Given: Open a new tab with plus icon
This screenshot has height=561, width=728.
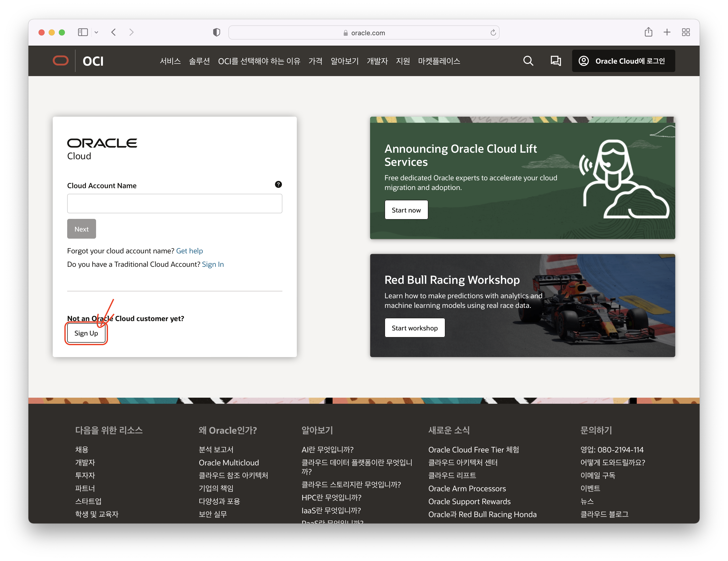Looking at the screenshot, I should click(667, 32).
